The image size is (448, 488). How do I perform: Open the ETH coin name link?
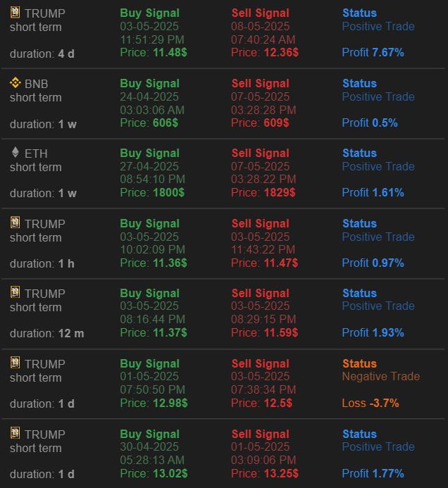coord(36,154)
